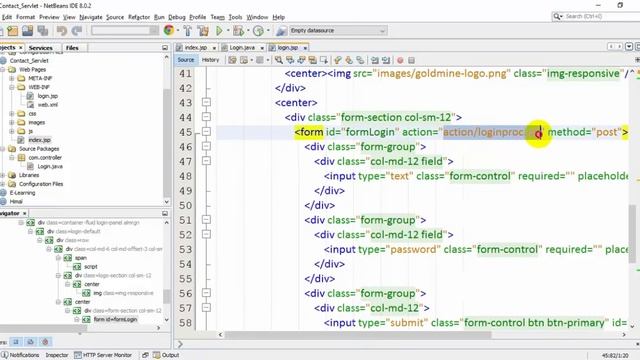Toggle third Navigator filter button
The height and width of the screenshot is (360, 640).
pyautogui.click(x=45, y=342)
